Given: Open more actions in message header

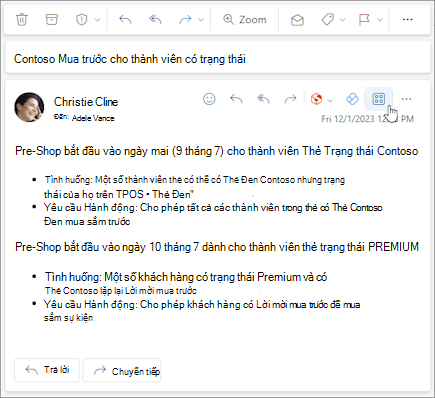Looking at the screenshot, I should [406, 99].
